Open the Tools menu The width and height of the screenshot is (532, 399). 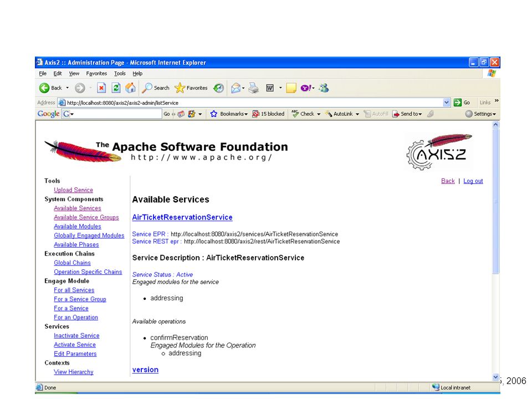click(120, 73)
